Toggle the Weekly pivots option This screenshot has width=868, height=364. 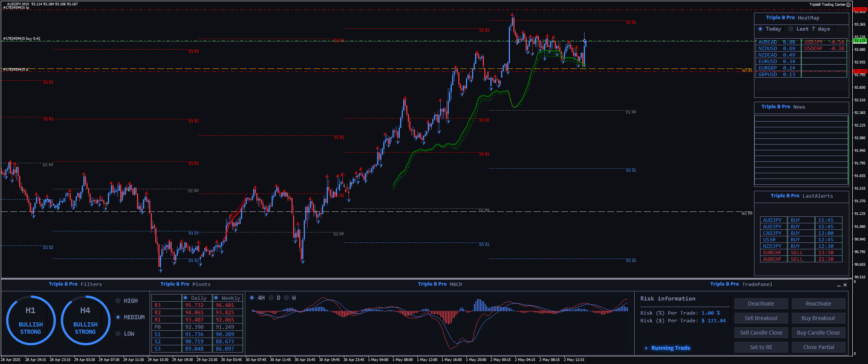coord(216,298)
